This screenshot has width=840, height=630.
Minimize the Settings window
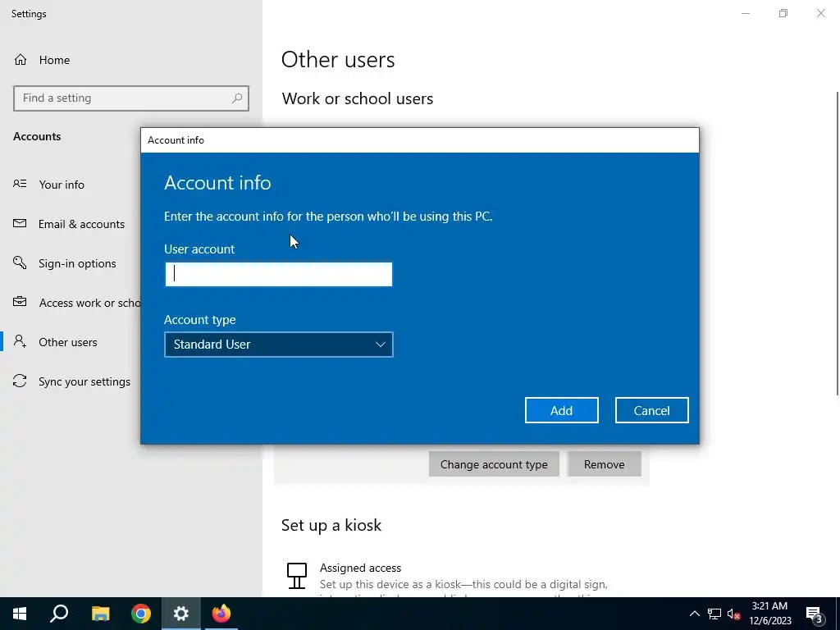tap(746, 13)
